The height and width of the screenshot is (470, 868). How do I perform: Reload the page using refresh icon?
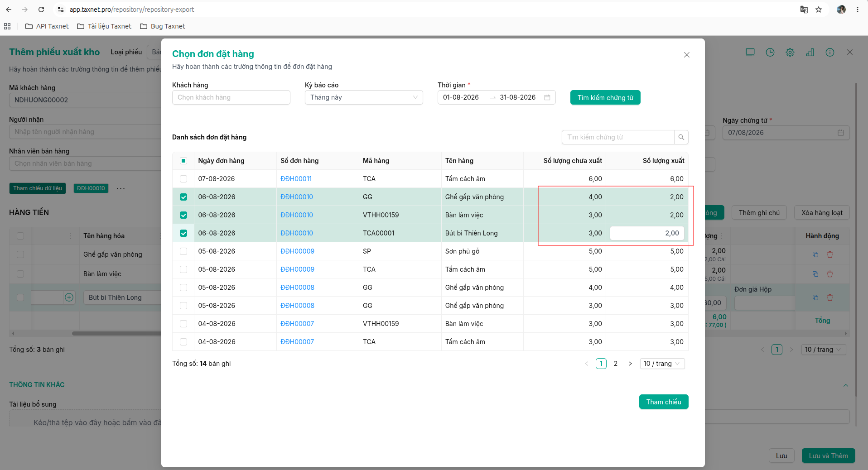pyautogui.click(x=41, y=10)
